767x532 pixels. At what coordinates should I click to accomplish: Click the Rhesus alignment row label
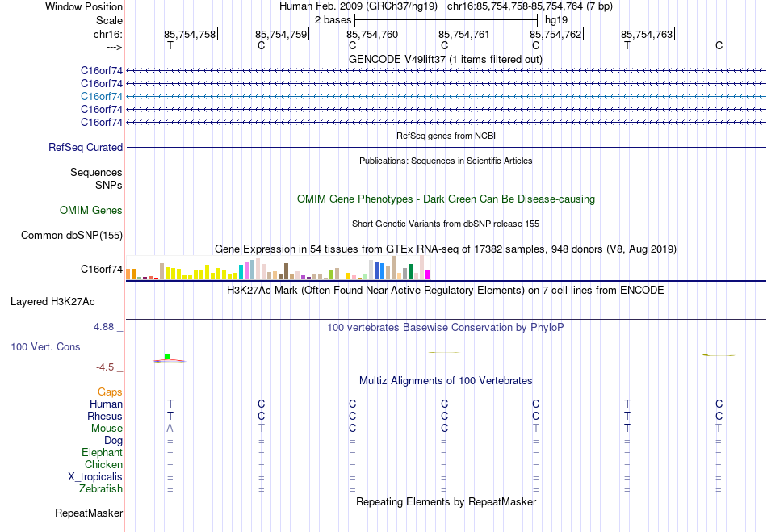point(105,416)
